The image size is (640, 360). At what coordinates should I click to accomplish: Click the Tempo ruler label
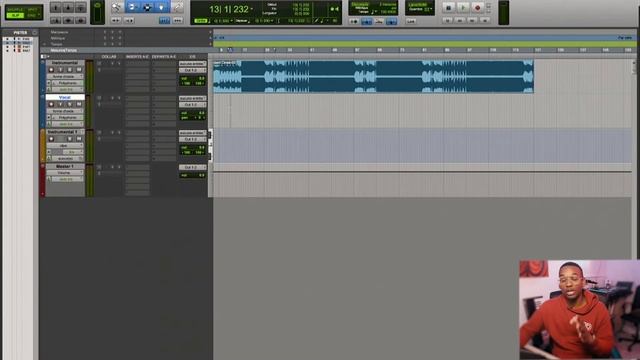click(57, 44)
